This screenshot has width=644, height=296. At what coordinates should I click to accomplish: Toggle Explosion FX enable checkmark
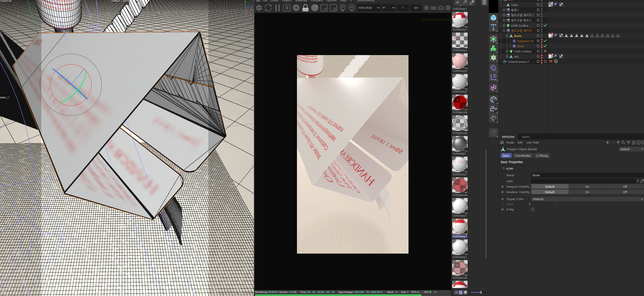(545, 41)
